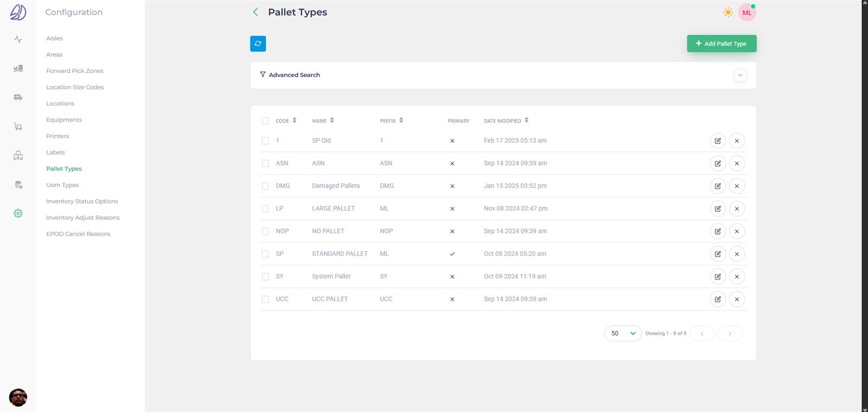This screenshot has height=412, width=868.
Task: Sort by the DATE MODIFIED column
Action: 506,121
